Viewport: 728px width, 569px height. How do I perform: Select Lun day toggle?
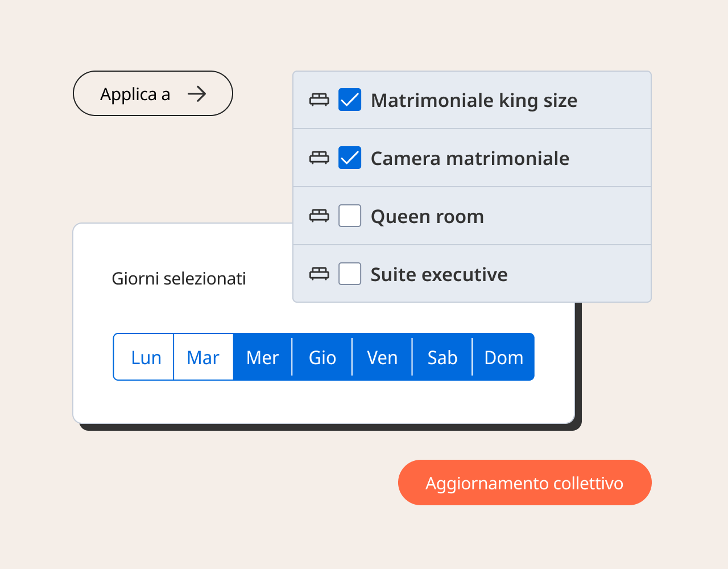146,357
